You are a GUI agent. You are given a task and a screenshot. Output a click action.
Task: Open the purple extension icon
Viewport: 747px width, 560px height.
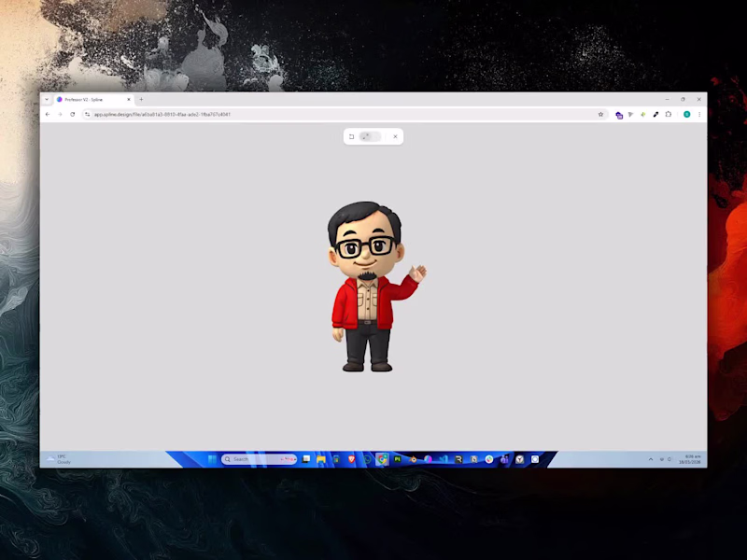point(619,115)
